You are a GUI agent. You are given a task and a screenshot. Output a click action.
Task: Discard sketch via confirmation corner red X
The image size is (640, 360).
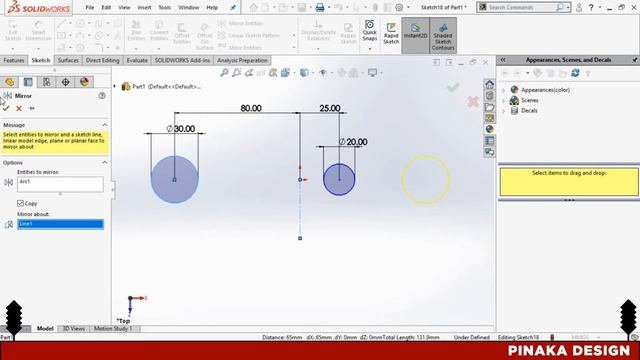point(473,102)
